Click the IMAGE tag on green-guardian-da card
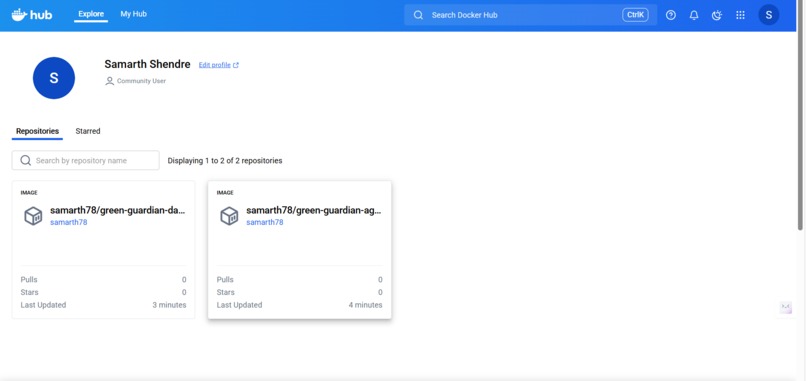Screen dimensions: 806x381 click(29, 193)
